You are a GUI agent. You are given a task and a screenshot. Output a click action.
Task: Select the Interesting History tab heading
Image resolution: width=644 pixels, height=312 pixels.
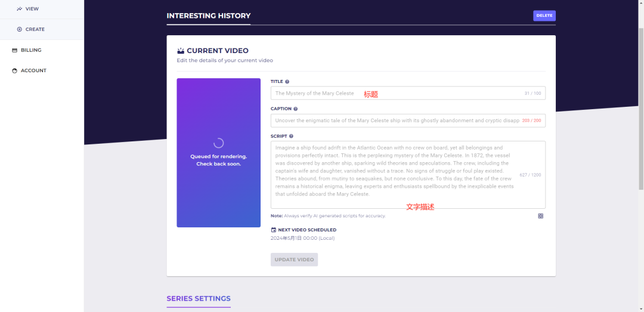pyautogui.click(x=208, y=16)
